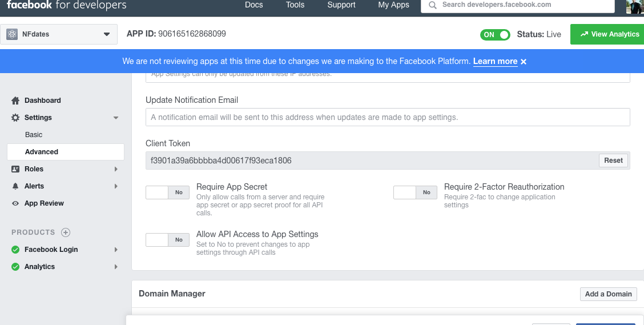Select Basic settings in sidebar

(x=34, y=135)
